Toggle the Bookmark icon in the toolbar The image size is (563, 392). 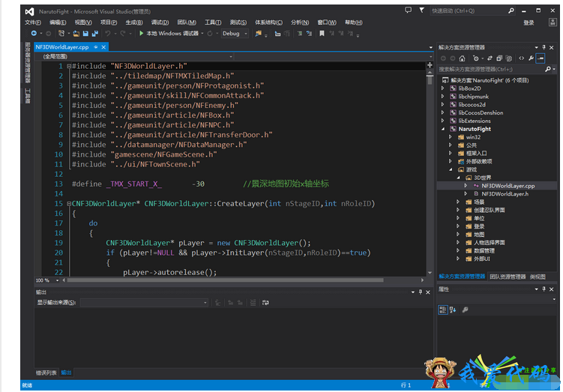(x=322, y=34)
